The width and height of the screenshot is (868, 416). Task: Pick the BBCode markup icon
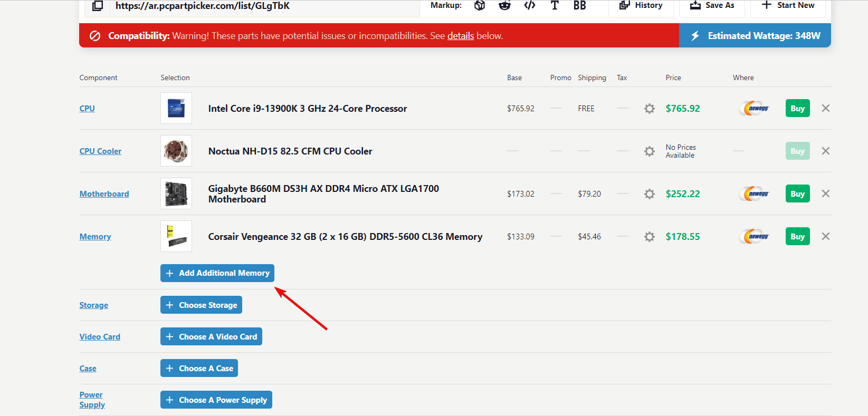(580, 5)
